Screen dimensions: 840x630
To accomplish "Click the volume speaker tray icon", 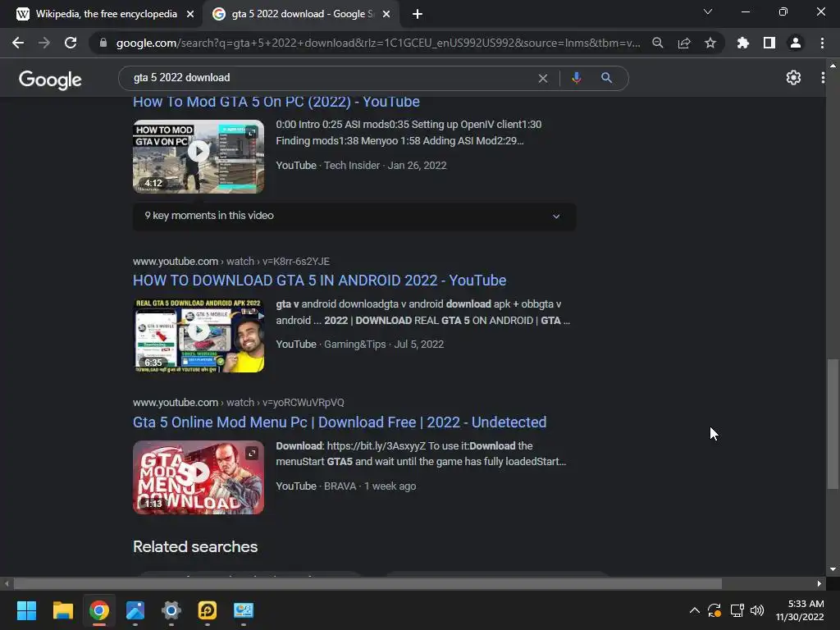I will [757, 610].
